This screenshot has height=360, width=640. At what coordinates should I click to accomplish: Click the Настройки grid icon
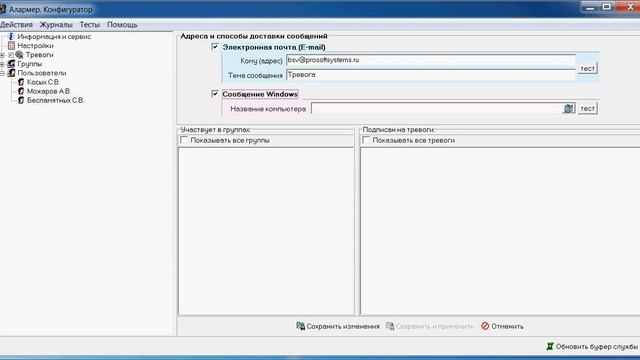point(11,46)
